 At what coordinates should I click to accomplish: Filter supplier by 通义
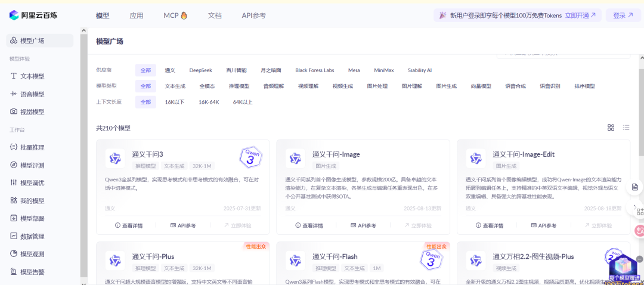(x=170, y=70)
